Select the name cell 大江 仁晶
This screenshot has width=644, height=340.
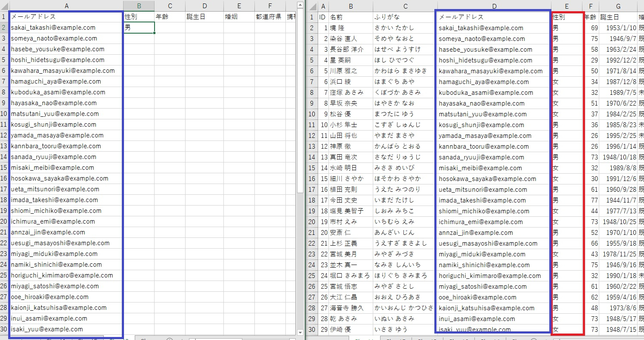pyautogui.click(x=351, y=297)
